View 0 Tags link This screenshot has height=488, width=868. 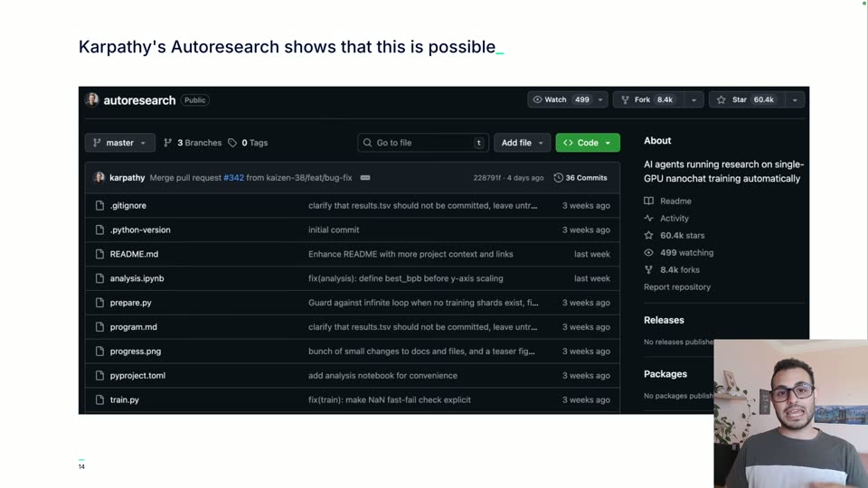[255, 143]
